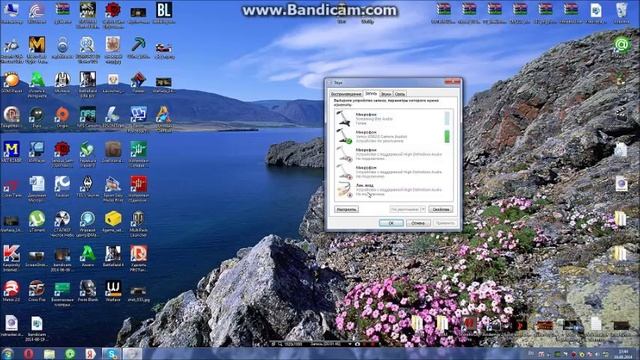
Task: Open the Raidcall desktop shortcut
Action: [x=62, y=187]
